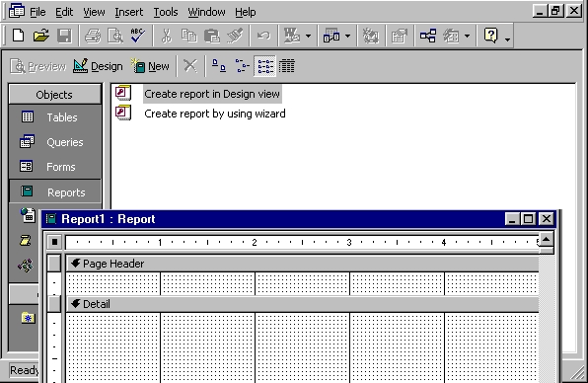Click the Modules icon in Objects bar

pyautogui.click(x=26, y=266)
